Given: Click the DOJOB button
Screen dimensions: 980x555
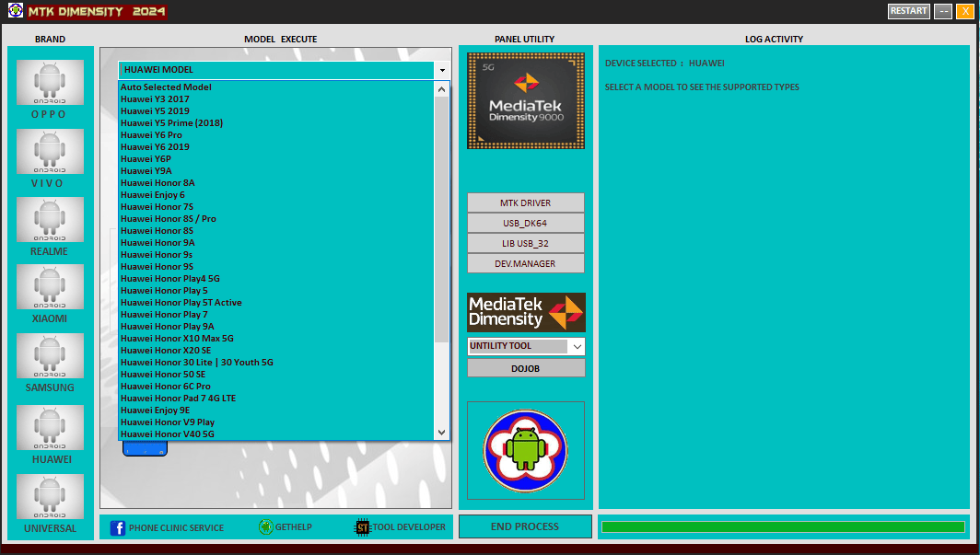Looking at the screenshot, I should pos(526,368).
